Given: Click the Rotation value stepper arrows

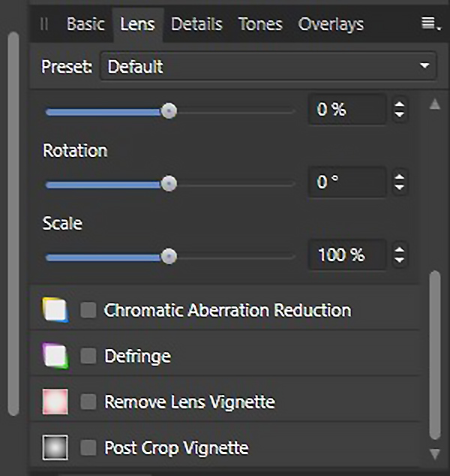Looking at the screenshot, I should 400,182.
